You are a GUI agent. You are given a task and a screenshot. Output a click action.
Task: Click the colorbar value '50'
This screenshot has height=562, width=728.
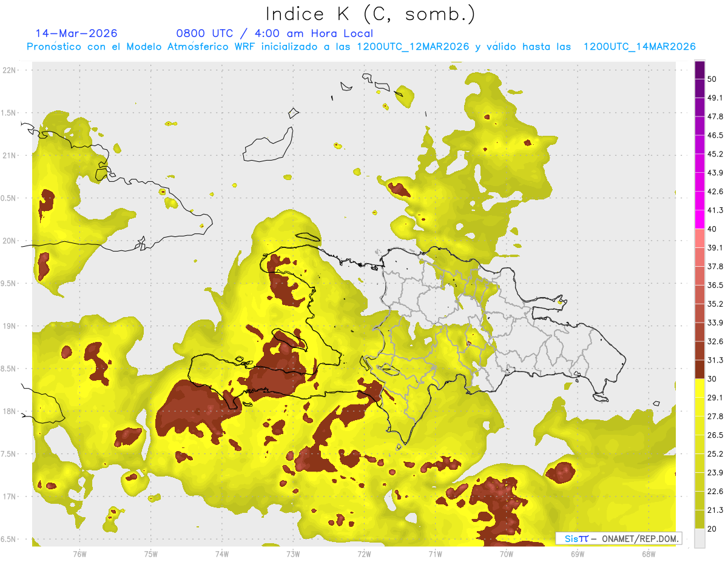click(x=712, y=79)
